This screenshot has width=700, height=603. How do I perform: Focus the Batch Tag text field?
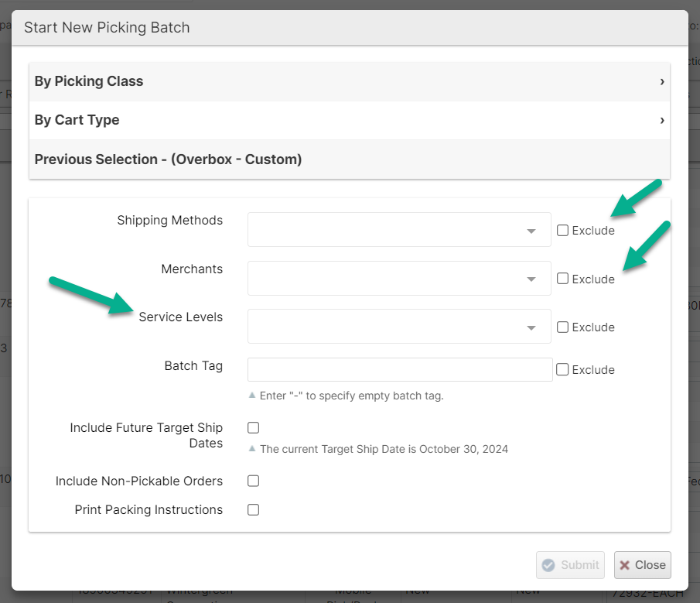400,369
